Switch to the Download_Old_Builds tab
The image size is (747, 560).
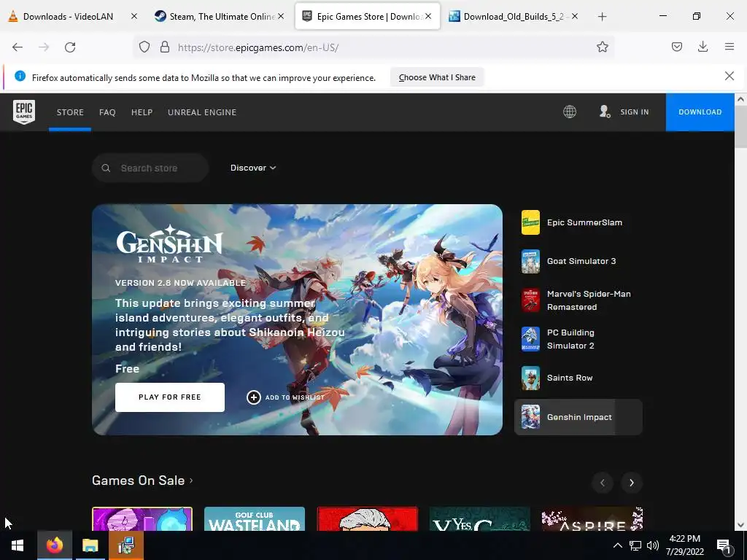tap(514, 17)
